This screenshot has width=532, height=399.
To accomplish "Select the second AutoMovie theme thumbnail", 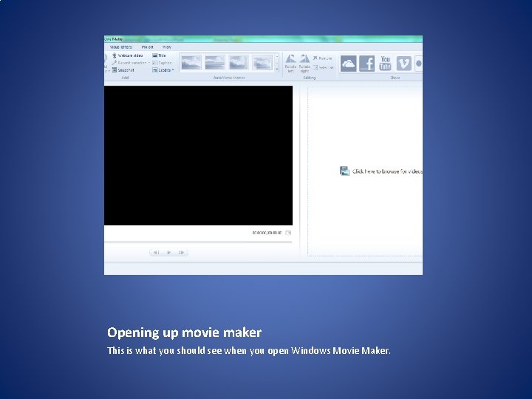I will (215, 63).
